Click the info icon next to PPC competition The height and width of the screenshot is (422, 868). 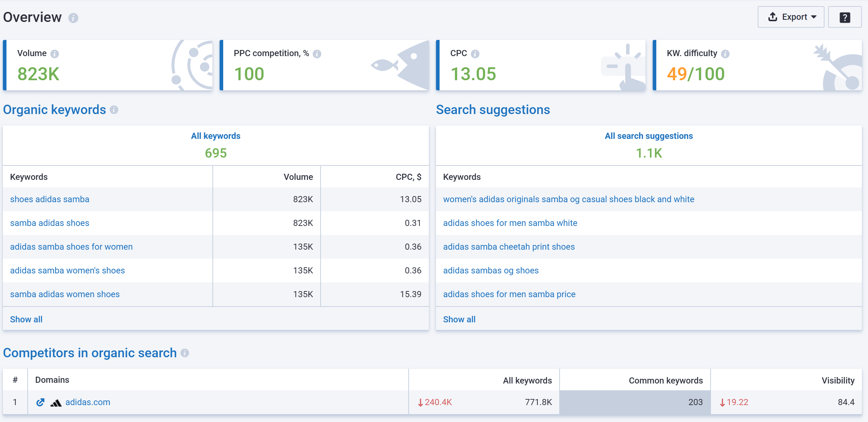point(316,53)
